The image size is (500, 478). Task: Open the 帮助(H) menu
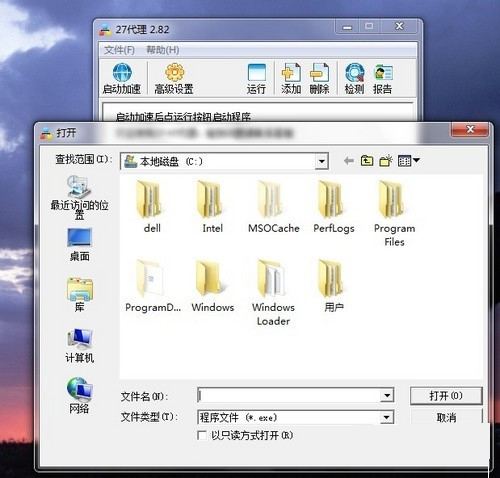(163, 50)
